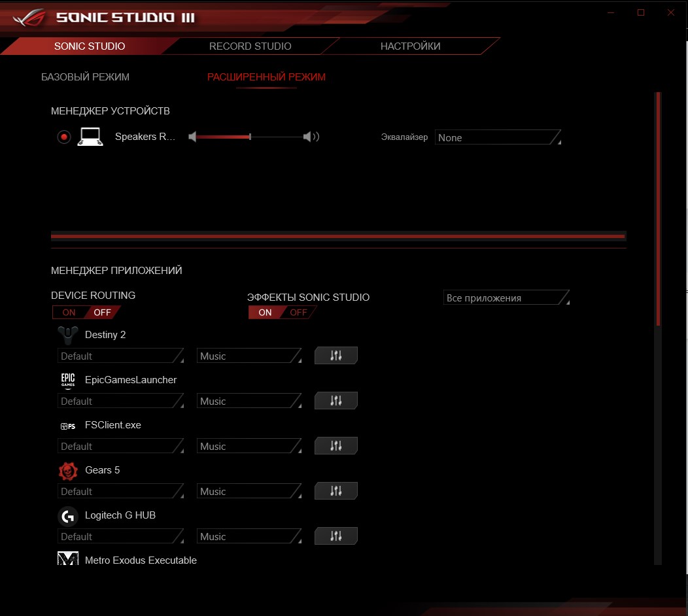Open effect settings for Destiny 2
The width and height of the screenshot is (688, 616).
(335, 356)
